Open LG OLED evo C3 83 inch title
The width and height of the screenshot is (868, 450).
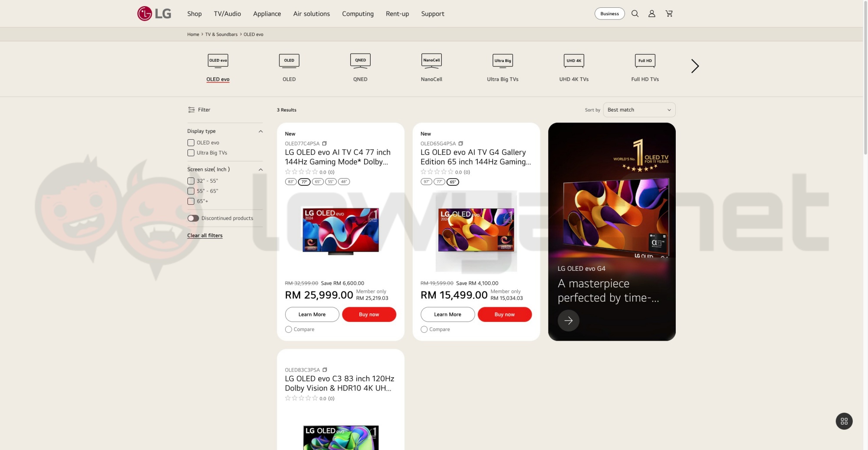[339, 384]
